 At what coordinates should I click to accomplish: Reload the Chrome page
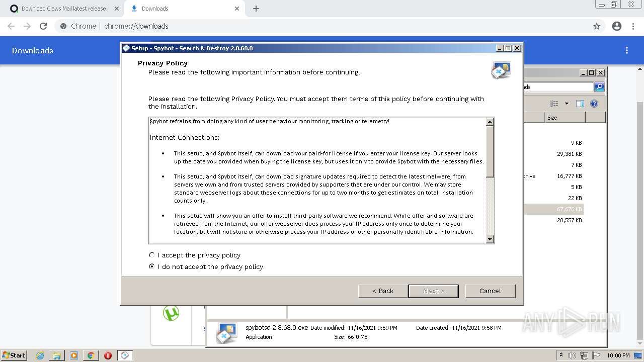tap(43, 26)
